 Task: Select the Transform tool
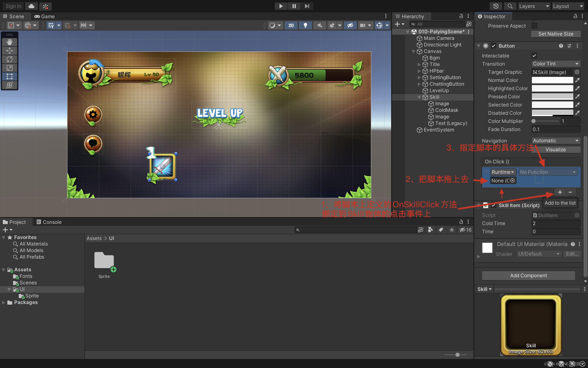(9, 85)
